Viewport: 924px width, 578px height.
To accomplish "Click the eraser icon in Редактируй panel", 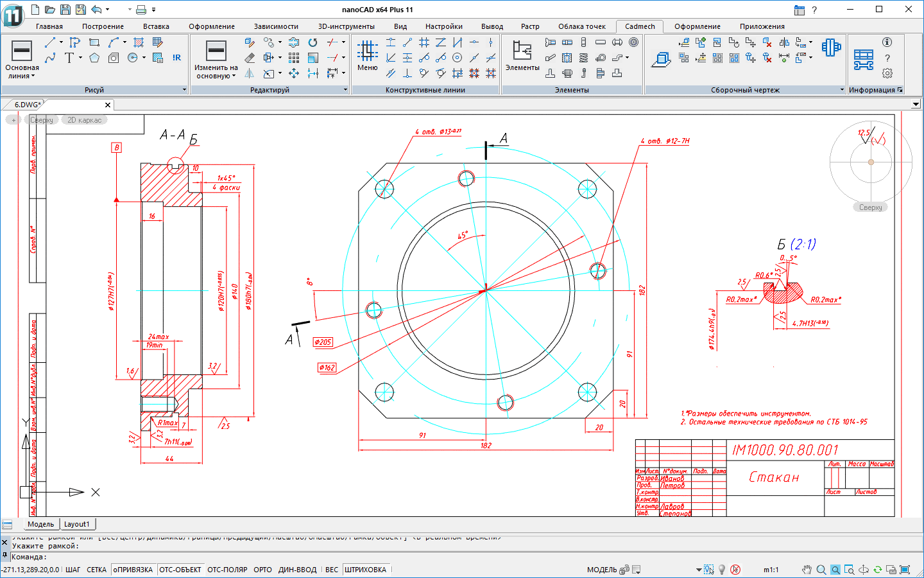I will pos(250,58).
